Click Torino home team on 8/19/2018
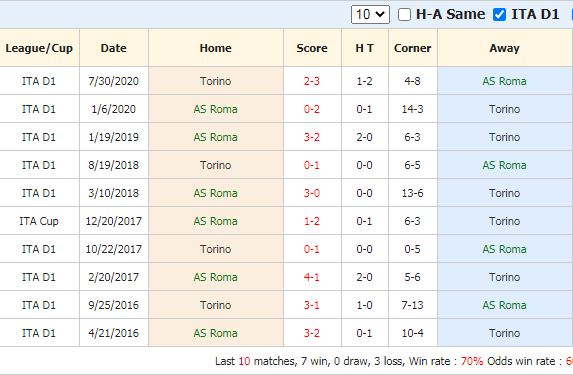The image size is (573, 375). pyautogui.click(x=216, y=165)
